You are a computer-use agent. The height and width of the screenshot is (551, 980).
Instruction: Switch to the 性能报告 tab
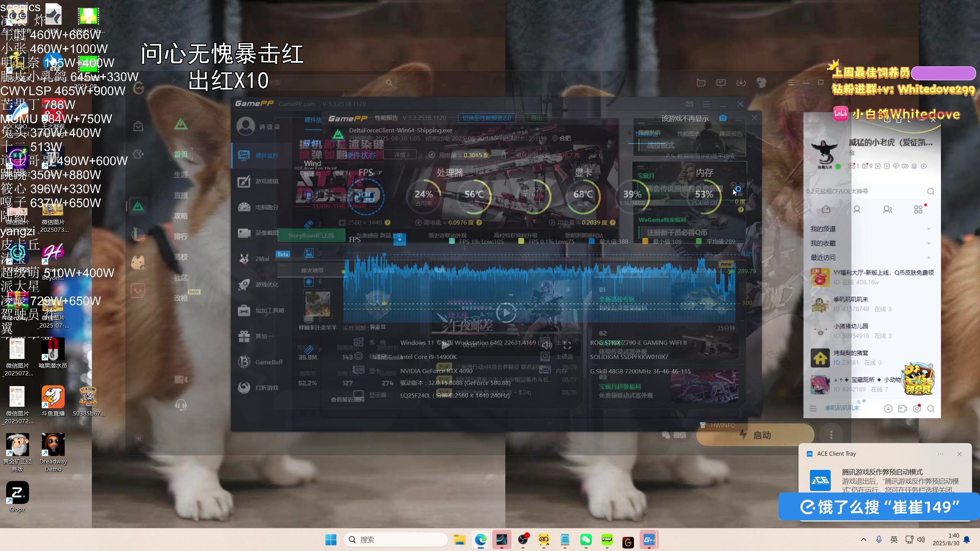(x=647, y=134)
